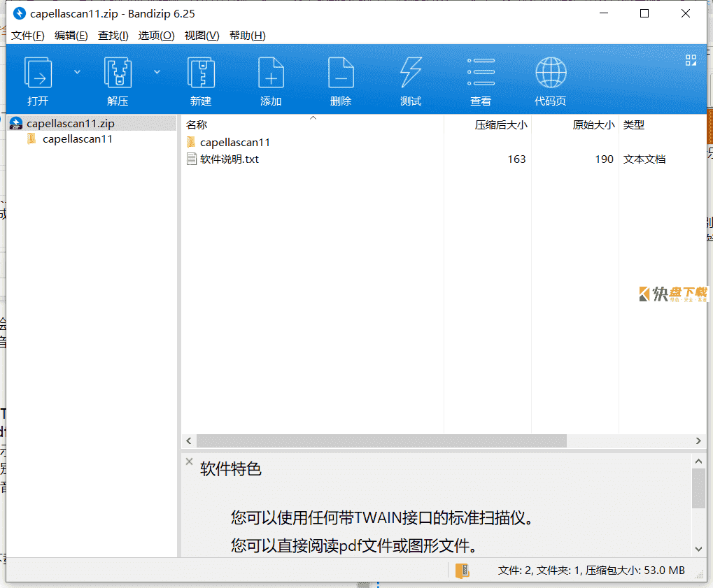Click horizontal scrollbar right arrow
This screenshot has width=713, height=588.
click(x=698, y=440)
